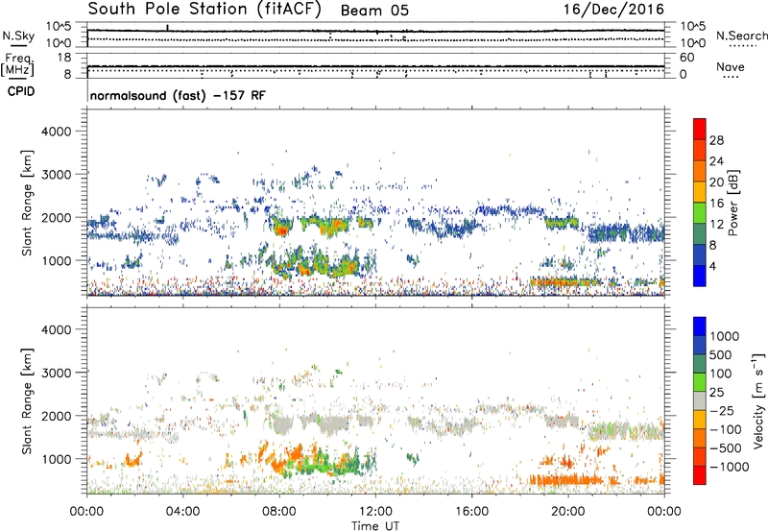Image resolution: width=768 pixels, height=532 pixels.
Task: Click the gray -25 to 25 velocity swatch
Action: tap(700, 401)
